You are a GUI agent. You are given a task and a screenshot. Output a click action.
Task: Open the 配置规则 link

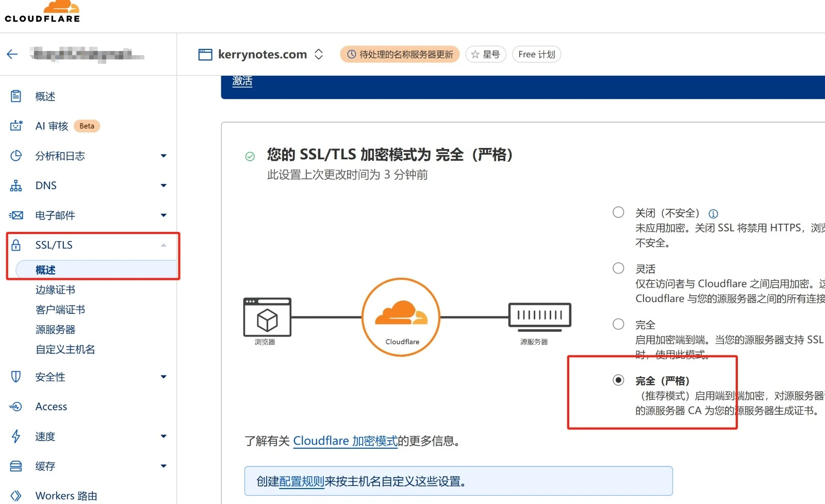[302, 481]
